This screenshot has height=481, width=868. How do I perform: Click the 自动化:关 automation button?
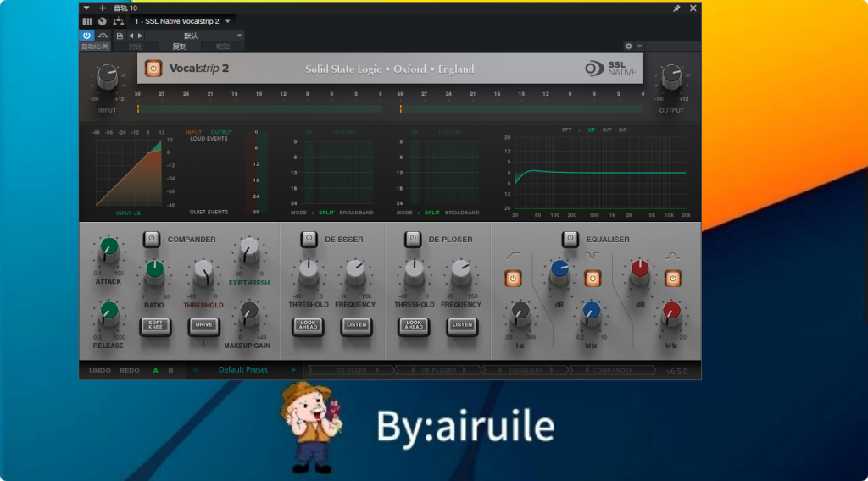pos(95,47)
